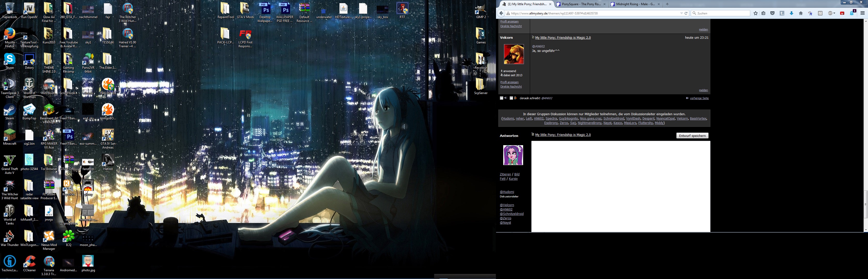Screen dimensions: 868x279
Task: Open Profil anzeigen under Velcorn's avatar
Action: (x=509, y=82)
